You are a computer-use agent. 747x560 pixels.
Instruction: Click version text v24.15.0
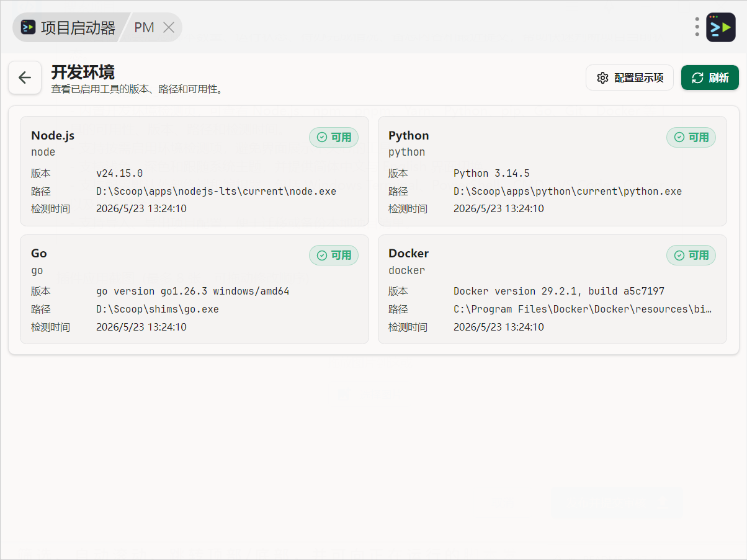click(120, 173)
